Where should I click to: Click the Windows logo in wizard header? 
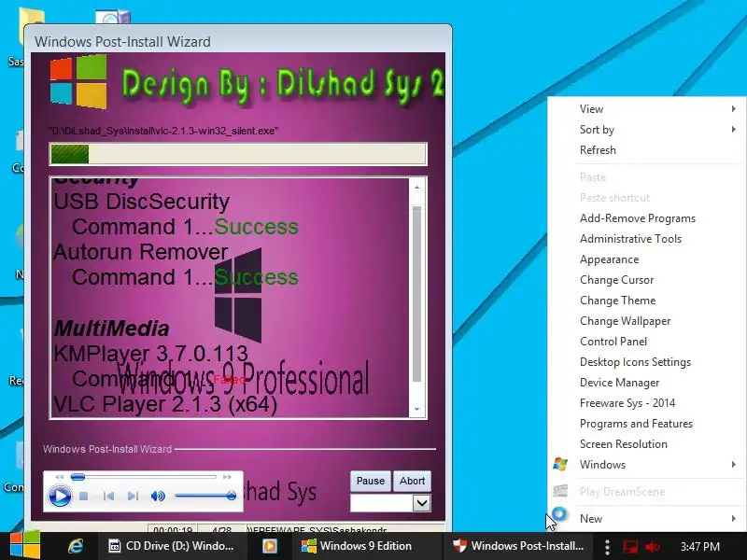click(78, 82)
